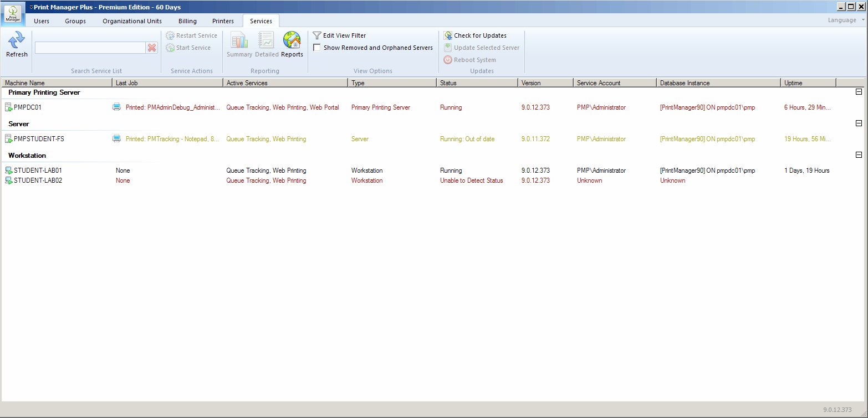Click Update Selected Server text
This screenshot has width=868, height=418.
487,48
